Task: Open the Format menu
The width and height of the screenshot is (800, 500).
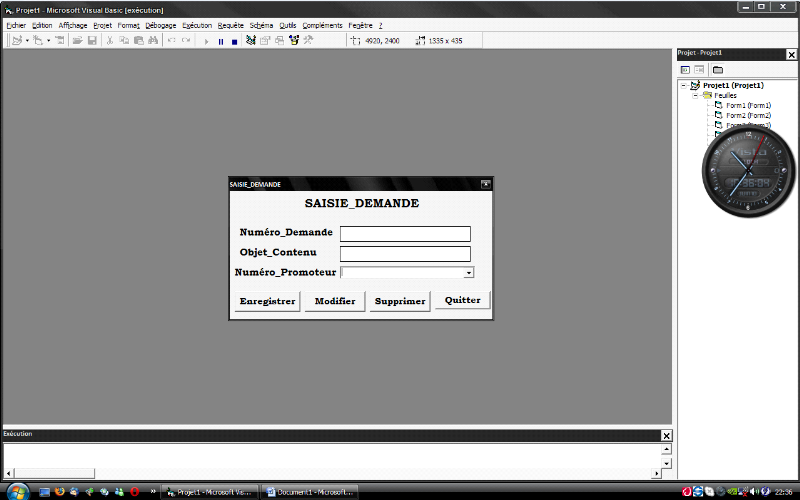Action: click(x=129, y=25)
